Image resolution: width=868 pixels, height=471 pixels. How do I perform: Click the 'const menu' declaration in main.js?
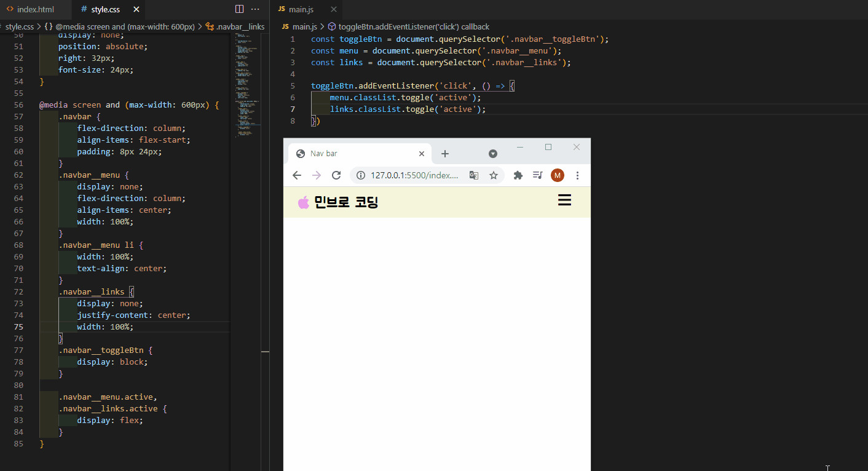[436, 50]
